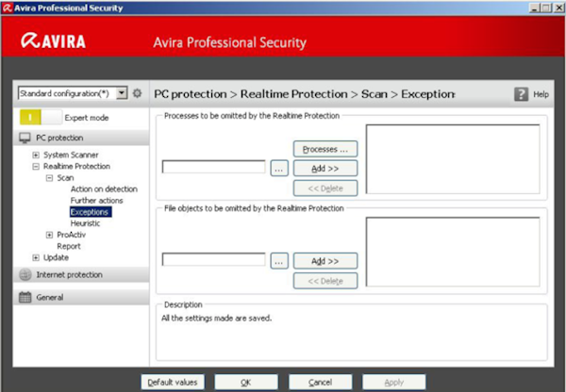
Task: Click the PC protection monitor icon
Action: click(x=25, y=138)
